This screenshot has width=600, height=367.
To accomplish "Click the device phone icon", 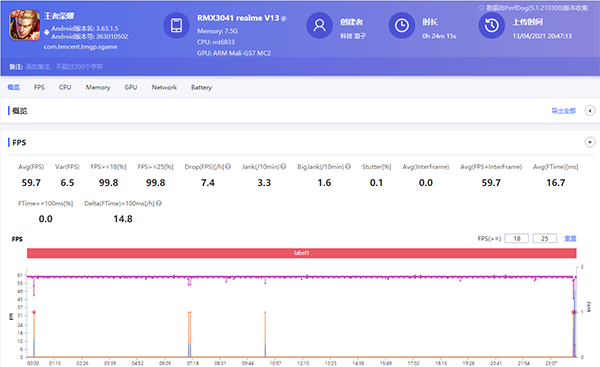I will coord(176,25).
